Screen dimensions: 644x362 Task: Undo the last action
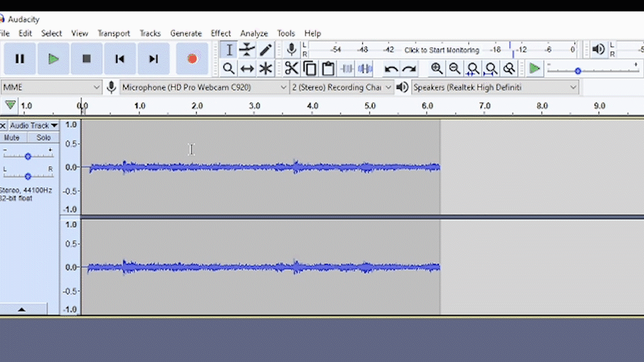click(391, 68)
